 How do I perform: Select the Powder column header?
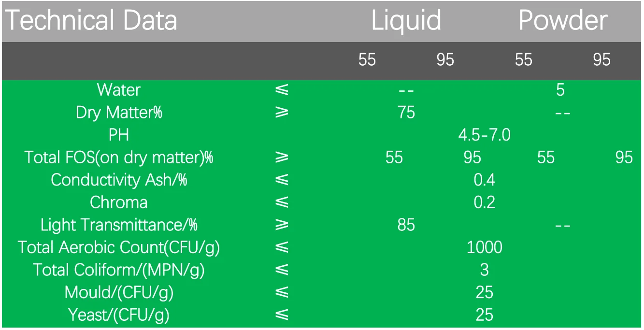coord(562,21)
